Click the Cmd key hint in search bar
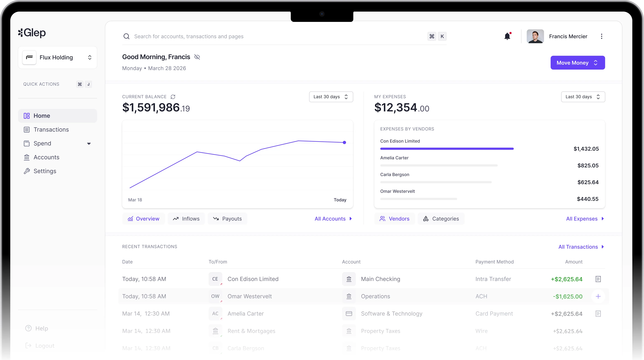 pyautogui.click(x=432, y=36)
